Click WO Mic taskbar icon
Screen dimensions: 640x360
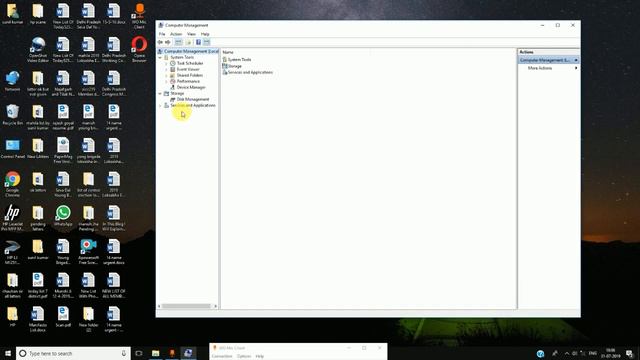click(172, 353)
